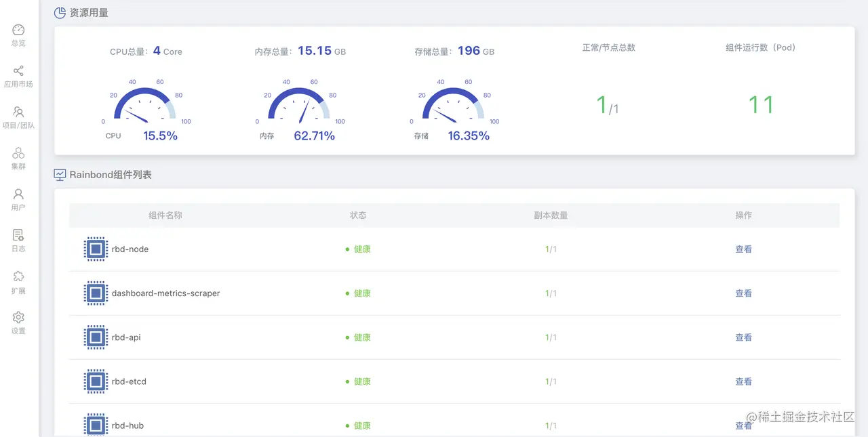The height and width of the screenshot is (437, 868).
Task: Click the dashboard-metrics-scraper component name
Action: click(x=166, y=293)
